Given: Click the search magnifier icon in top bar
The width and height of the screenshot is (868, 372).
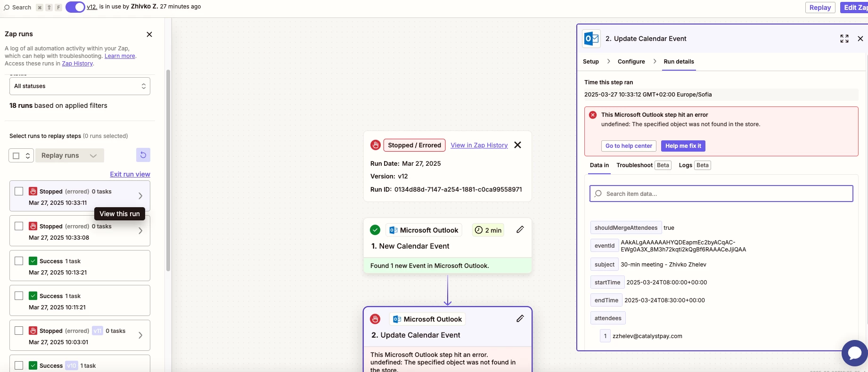Looking at the screenshot, I should tap(7, 8).
